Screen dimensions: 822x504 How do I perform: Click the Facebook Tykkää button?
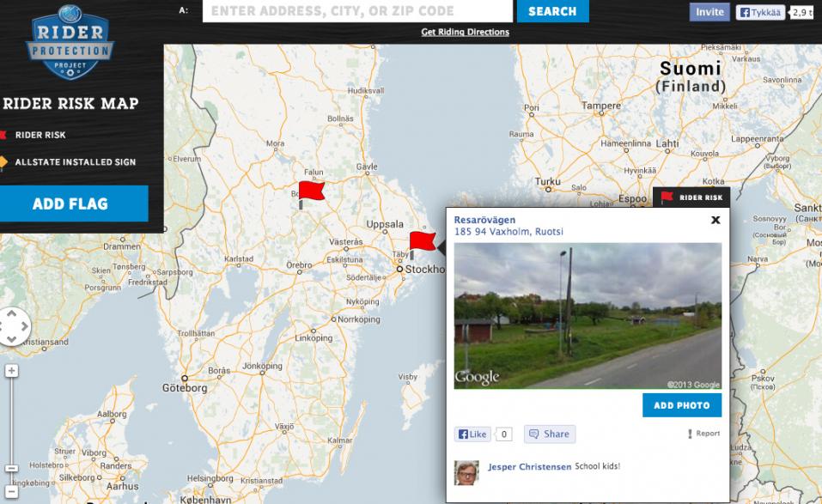point(760,12)
